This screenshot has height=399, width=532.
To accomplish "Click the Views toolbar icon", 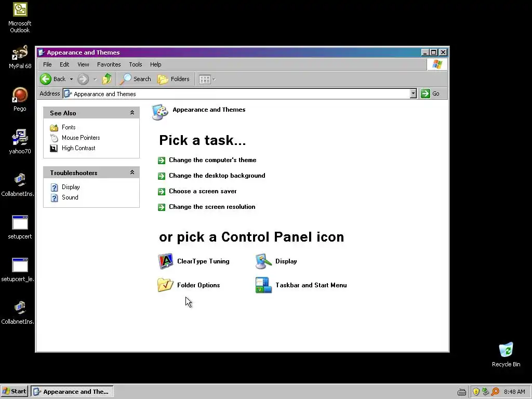I will [205, 79].
